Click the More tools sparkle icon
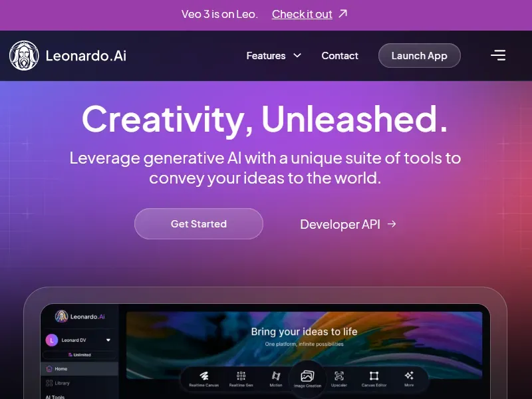 (x=409, y=376)
